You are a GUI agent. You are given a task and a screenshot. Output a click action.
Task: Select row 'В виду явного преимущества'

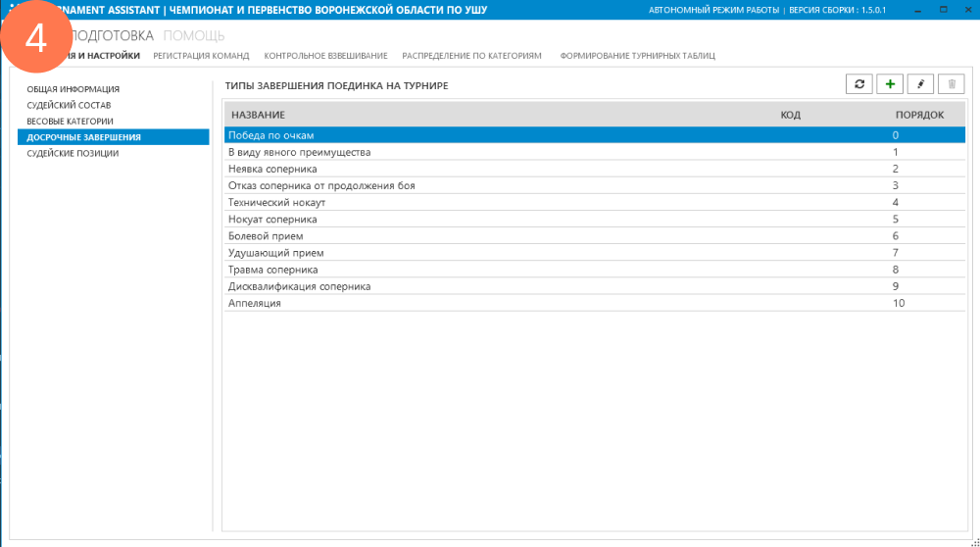(x=595, y=152)
